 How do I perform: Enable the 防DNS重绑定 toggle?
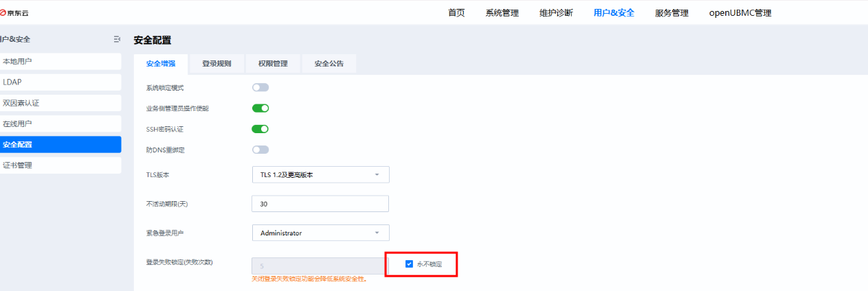pos(260,150)
